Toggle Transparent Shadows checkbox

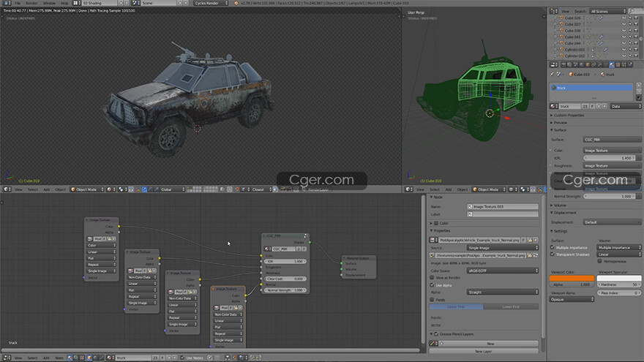pyautogui.click(x=553, y=254)
